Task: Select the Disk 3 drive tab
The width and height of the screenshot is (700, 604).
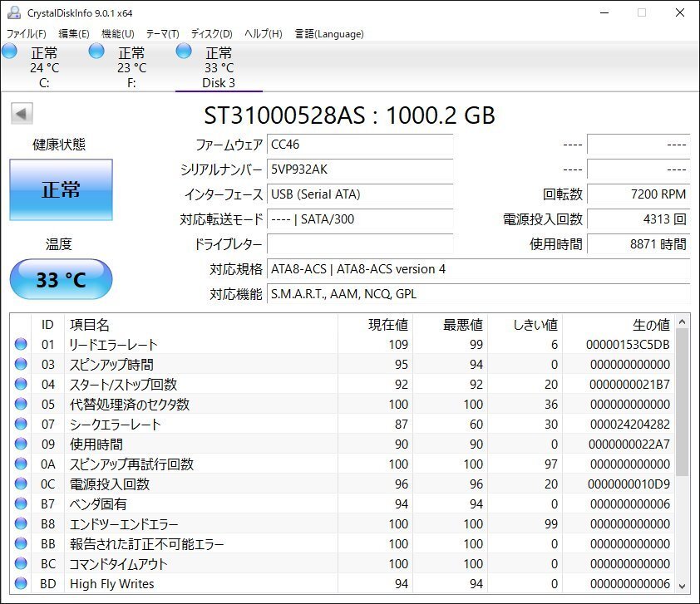Action: click(219, 68)
